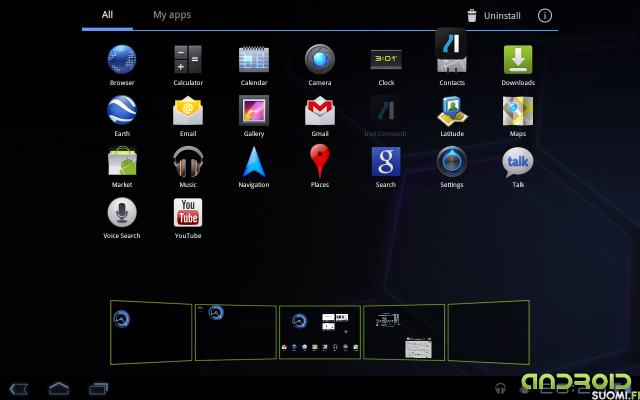Image resolution: width=640 pixels, height=400 pixels.
Task: Open the Browser app
Action: coord(122,60)
